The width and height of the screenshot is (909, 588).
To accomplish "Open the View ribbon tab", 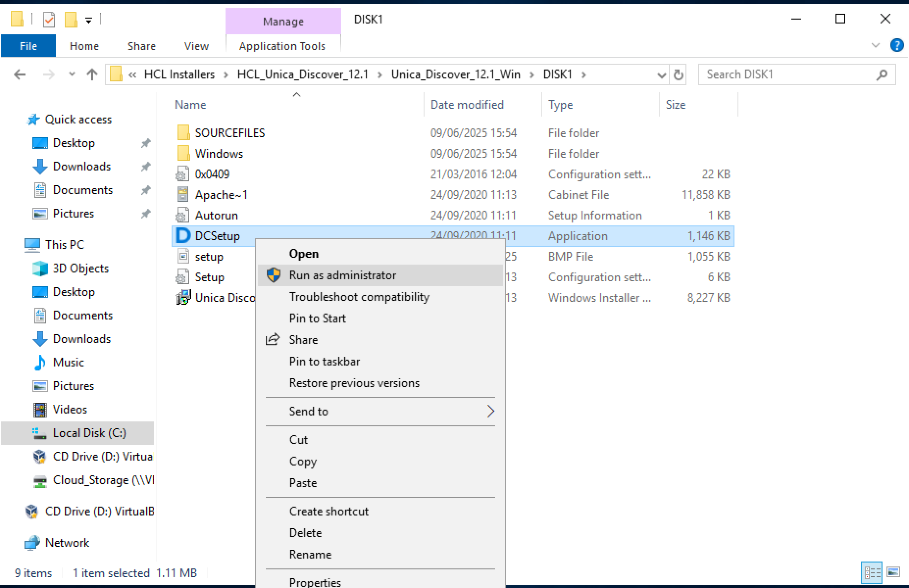I will click(x=197, y=46).
